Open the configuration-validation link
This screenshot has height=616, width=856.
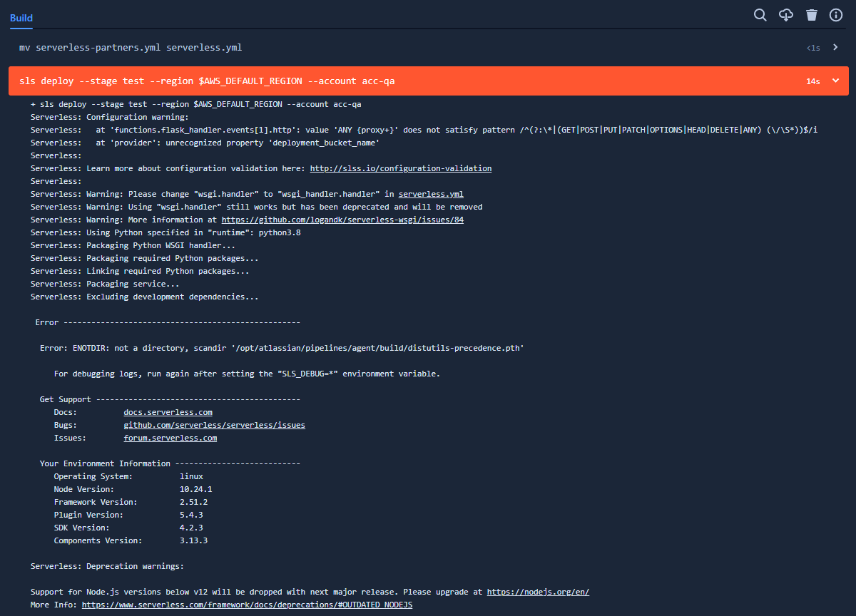(x=401, y=168)
